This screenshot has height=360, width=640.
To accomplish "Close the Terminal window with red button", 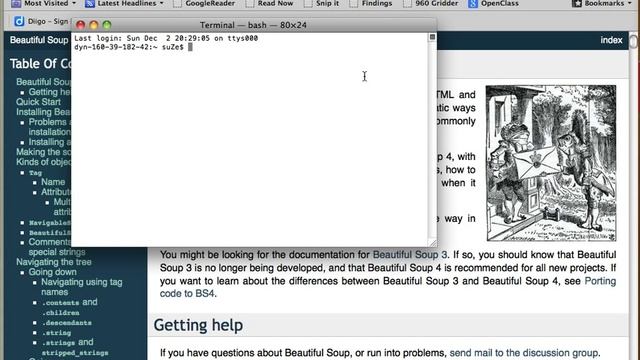I will click(80, 25).
